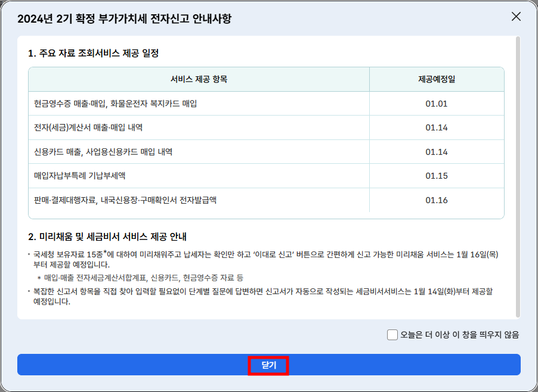The height and width of the screenshot is (392, 538).
Task: Click heading '2. 미리채움 및 세금비서 서비스 제공 안내'
Action: pos(107,237)
